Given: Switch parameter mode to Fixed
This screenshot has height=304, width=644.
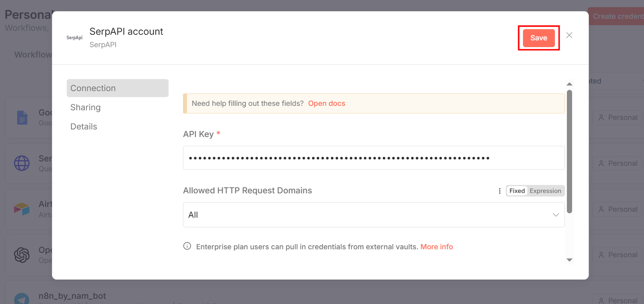Looking at the screenshot, I should pos(517,191).
